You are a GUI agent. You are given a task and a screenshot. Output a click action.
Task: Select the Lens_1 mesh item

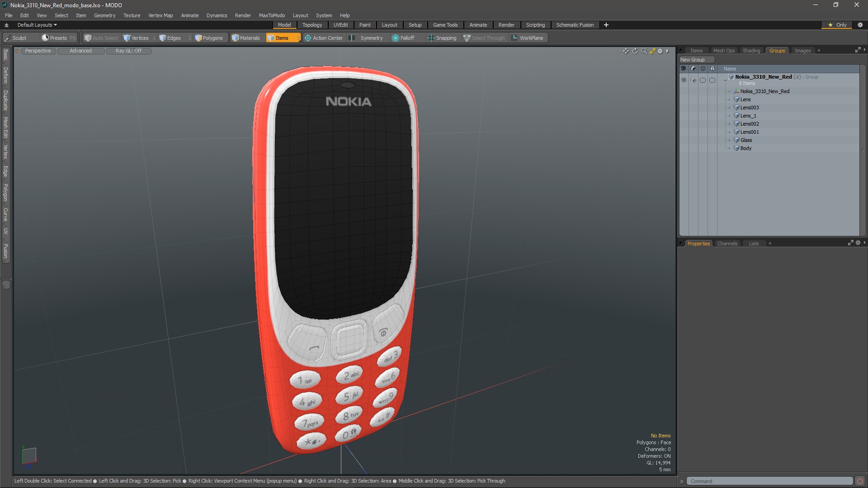748,116
